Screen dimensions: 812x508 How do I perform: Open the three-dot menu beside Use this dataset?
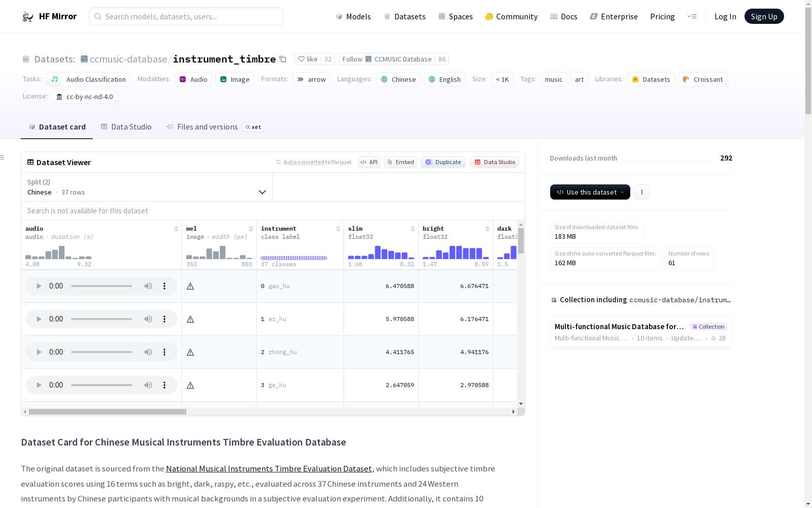click(641, 192)
